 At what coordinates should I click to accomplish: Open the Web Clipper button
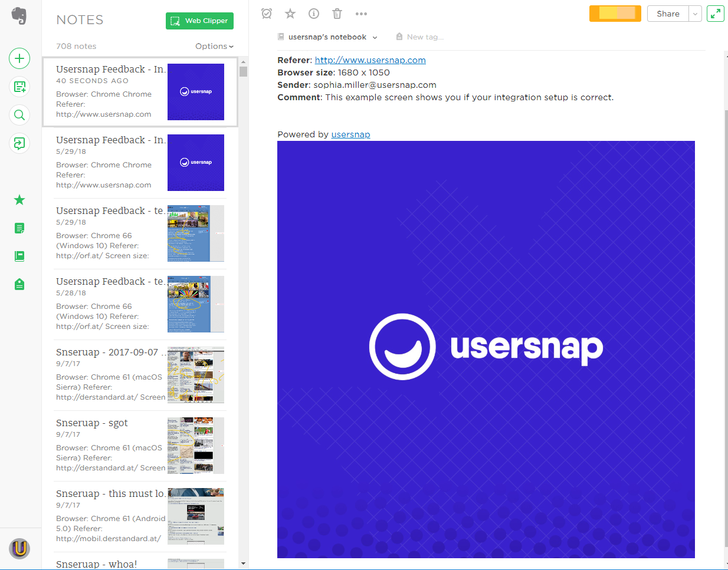click(x=199, y=21)
